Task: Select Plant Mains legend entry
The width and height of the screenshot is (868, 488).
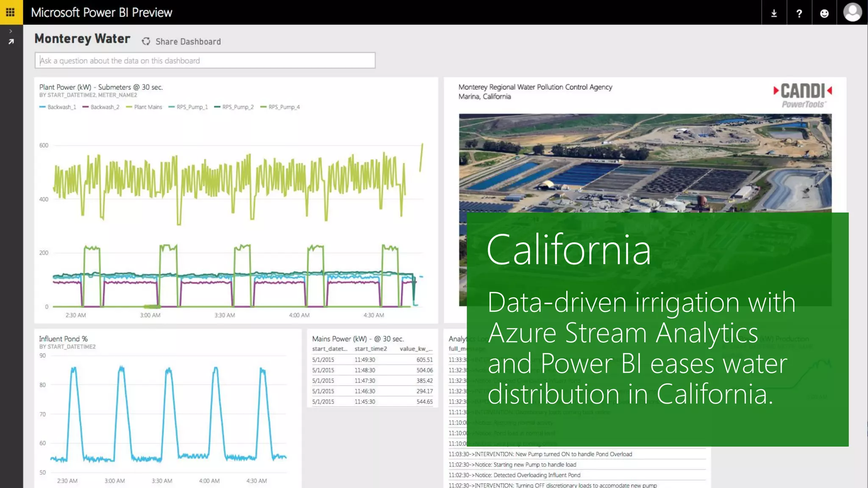Action: coord(147,107)
